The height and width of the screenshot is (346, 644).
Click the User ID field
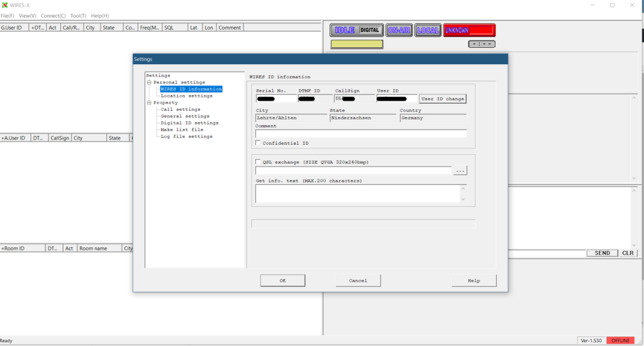click(x=397, y=99)
